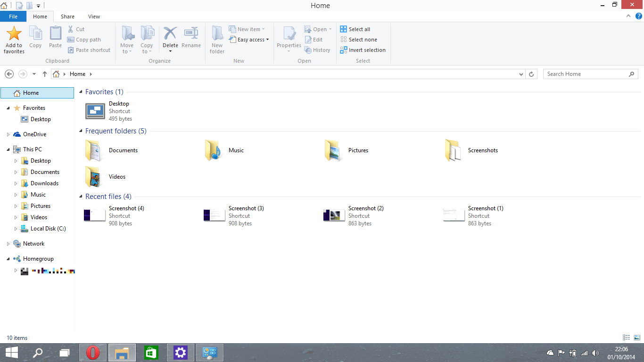The width and height of the screenshot is (644, 362).
Task: Open Opera from the taskbar
Action: [93, 353]
